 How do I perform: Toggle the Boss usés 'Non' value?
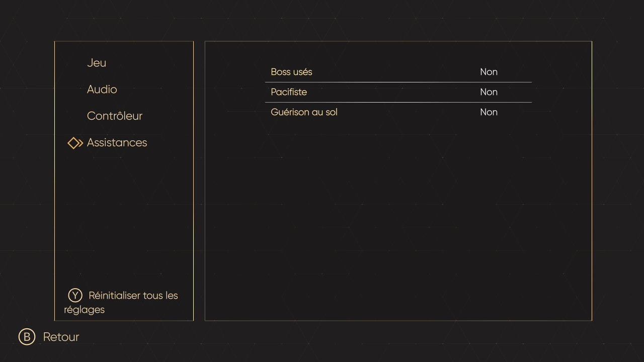489,72
